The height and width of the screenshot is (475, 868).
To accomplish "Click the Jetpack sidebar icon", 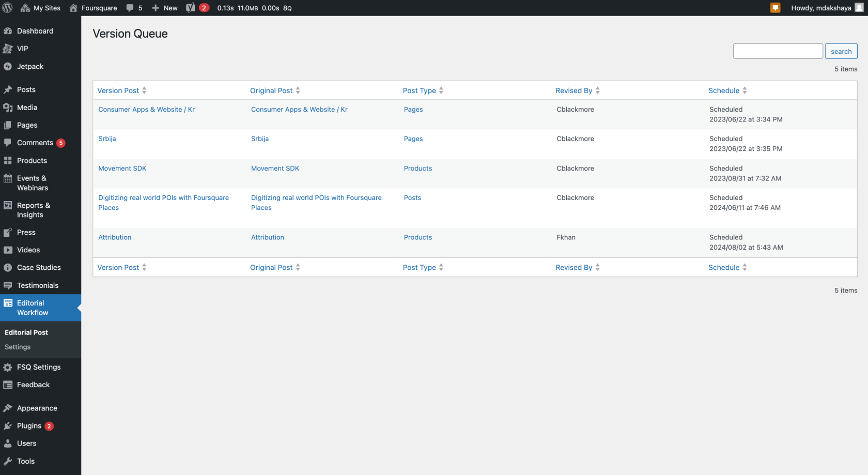I will [8, 67].
